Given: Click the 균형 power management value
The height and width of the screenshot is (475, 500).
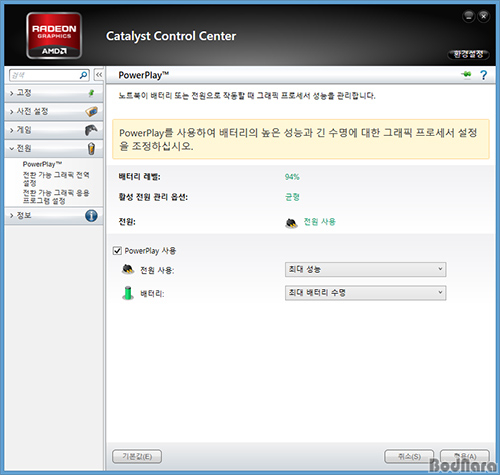Looking at the screenshot, I should [x=292, y=197].
